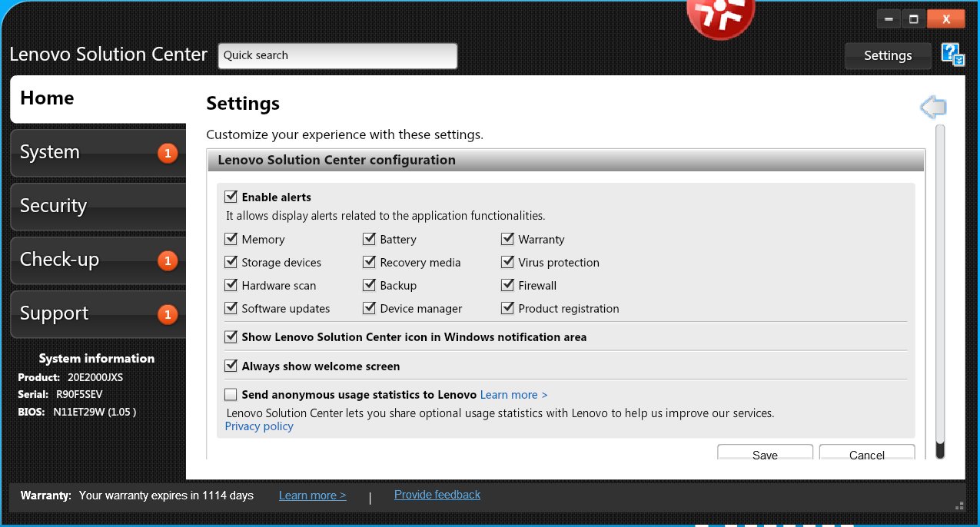Click the Quick search field
Screen dimensions: 980x527
click(x=337, y=56)
